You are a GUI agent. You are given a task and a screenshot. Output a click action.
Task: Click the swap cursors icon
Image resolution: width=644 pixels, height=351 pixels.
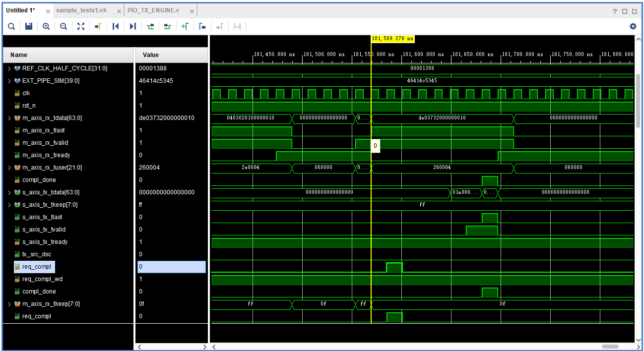237,26
